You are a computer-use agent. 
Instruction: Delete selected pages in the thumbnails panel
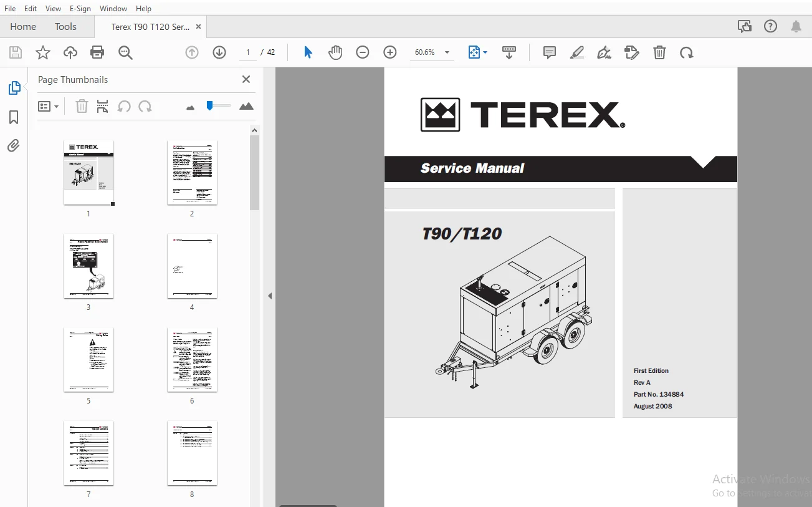[x=82, y=107]
